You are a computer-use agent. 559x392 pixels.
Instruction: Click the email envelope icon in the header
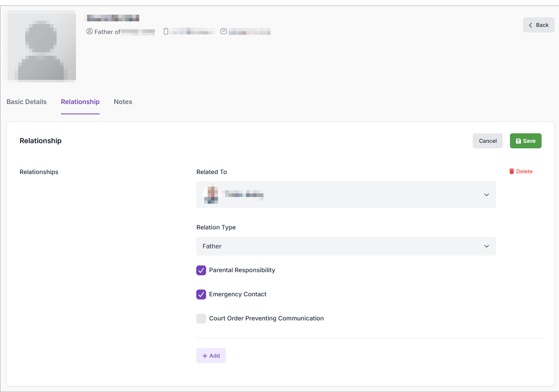[224, 31]
